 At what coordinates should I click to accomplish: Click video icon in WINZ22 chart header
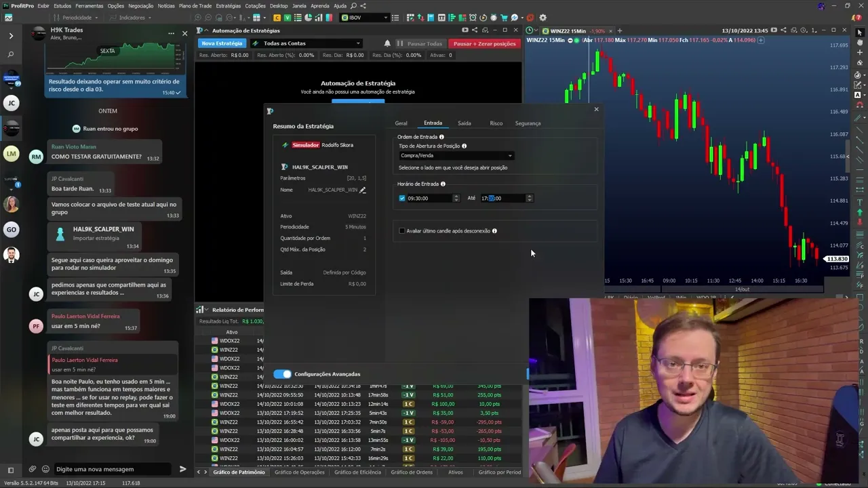pos(774,30)
